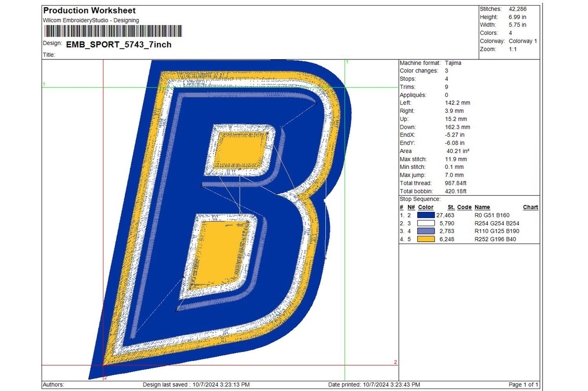Select total thread value '987.84ft'
The height and width of the screenshot is (391, 588).
456,183
